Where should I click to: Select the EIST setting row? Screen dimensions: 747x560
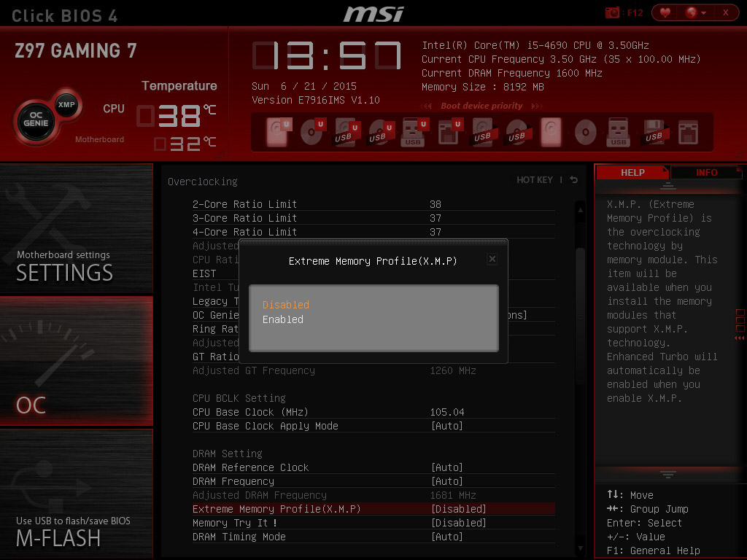(215, 274)
